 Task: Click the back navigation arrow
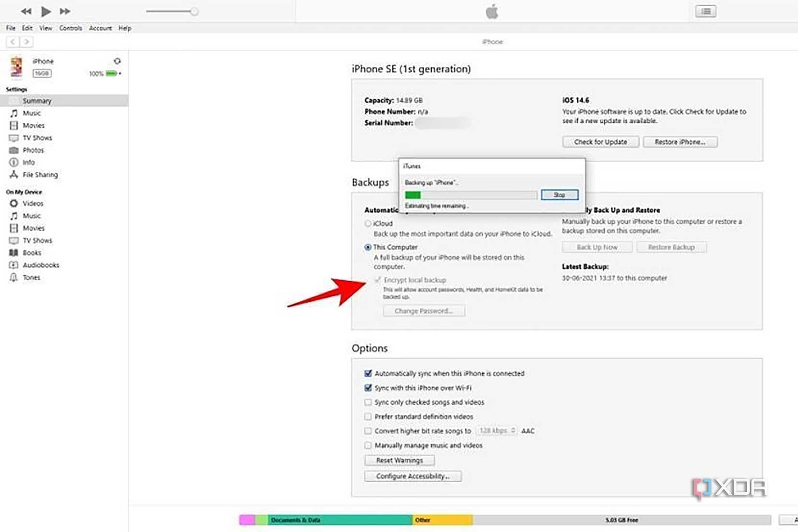point(13,42)
